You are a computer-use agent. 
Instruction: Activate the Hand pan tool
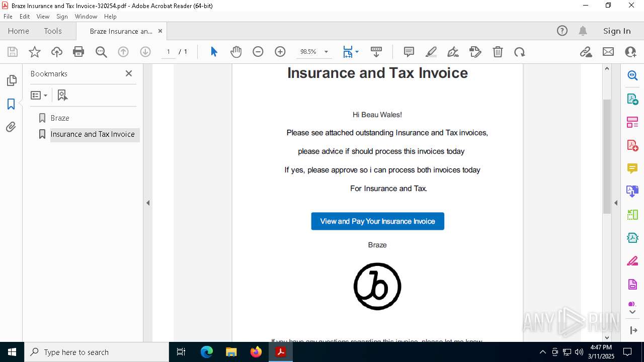(x=236, y=52)
